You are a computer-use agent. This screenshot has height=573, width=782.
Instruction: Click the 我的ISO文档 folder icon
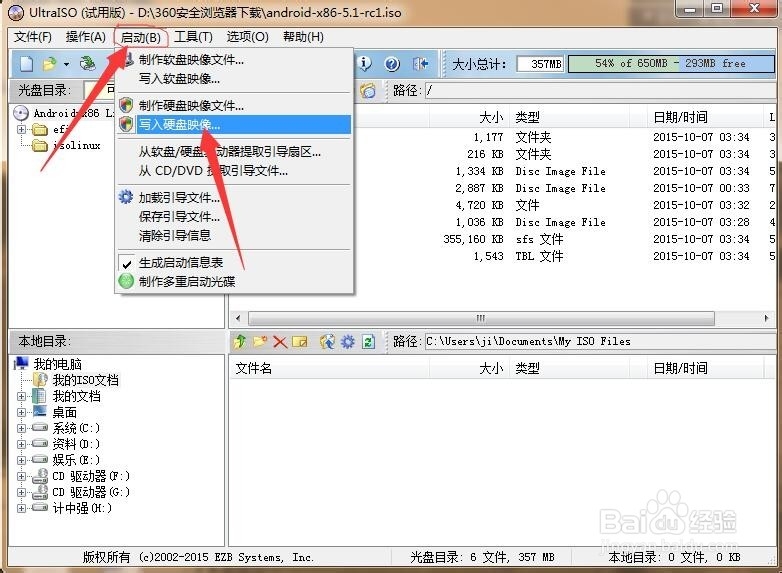(40, 380)
